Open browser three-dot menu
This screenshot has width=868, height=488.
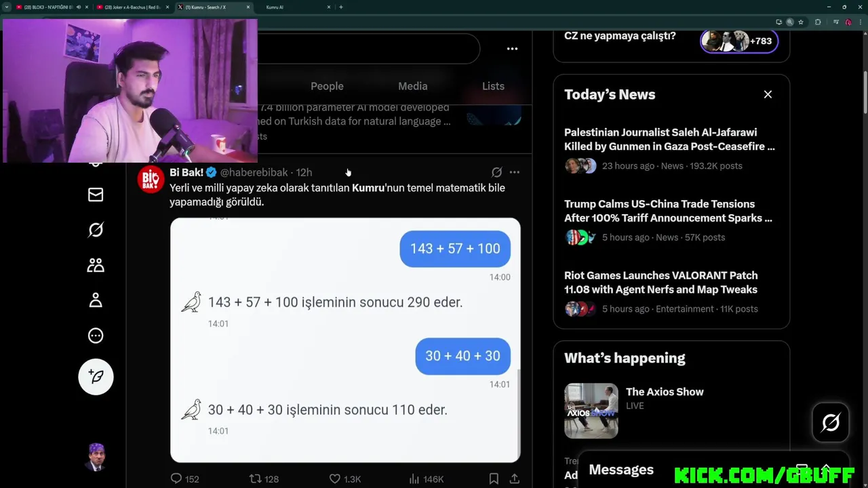(859, 22)
